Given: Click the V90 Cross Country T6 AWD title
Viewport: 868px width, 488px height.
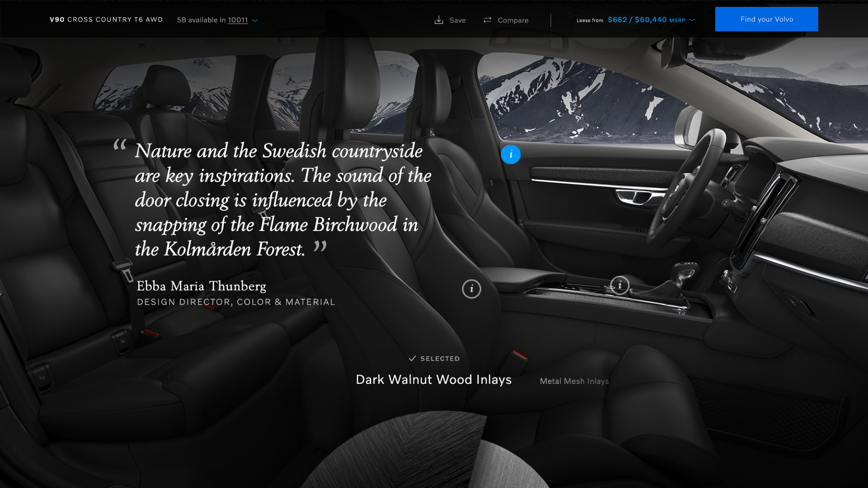Looking at the screenshot, I should [x=106, y=19].
